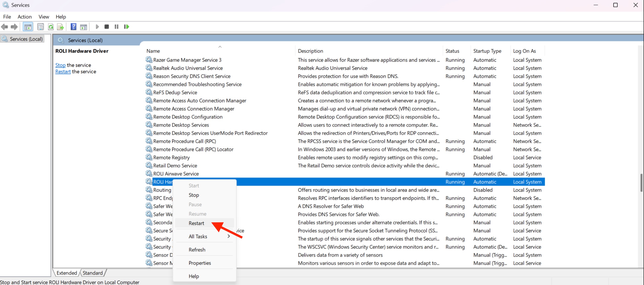Click the Export List toolbar icon
This screenshot has width=644, height=285.
click(x=60, y=27)
